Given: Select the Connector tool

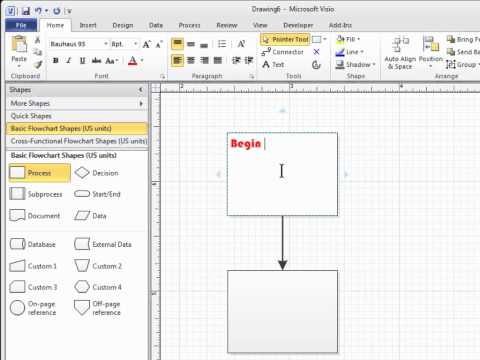Looking at the screenshot, I should click(x=283, y=52).
